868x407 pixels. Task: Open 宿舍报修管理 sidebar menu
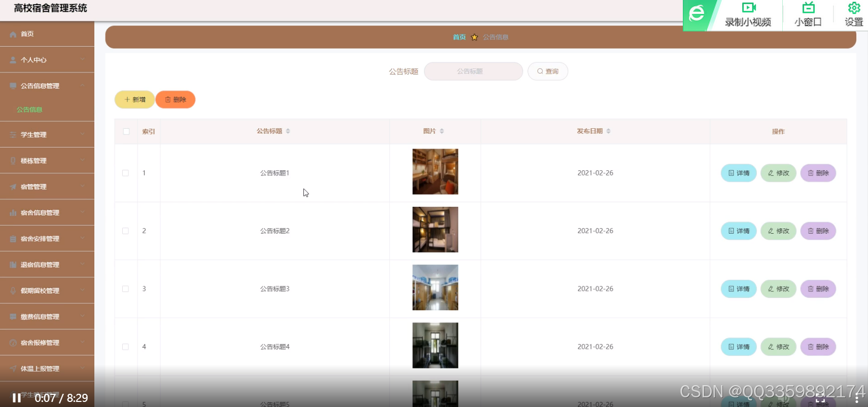pos(47,343)
